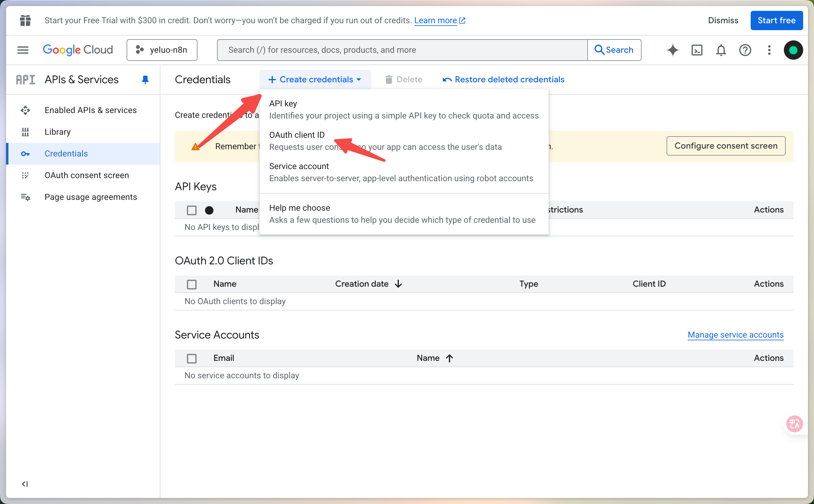Collapse the left sidebar panel
The height and width of the screenshot is (504, 814).
[x=25, y=484]
